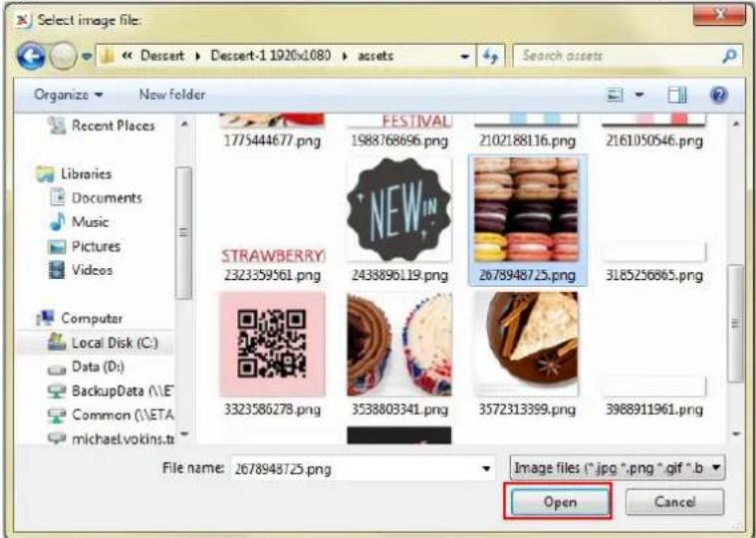Open the view options dropdown arrow

coord(639,95)
